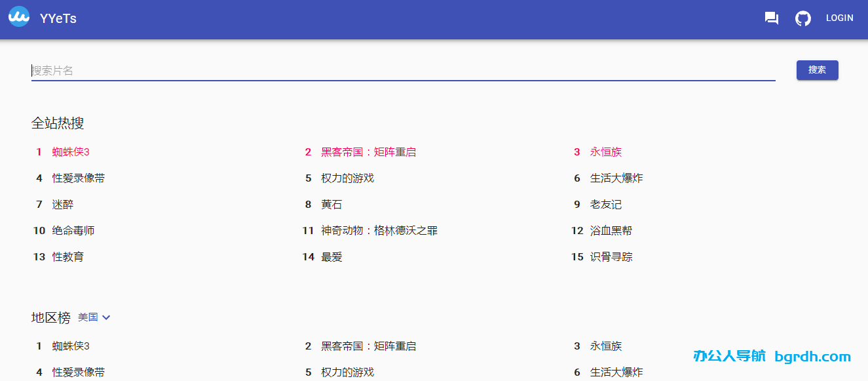Open 权力的游戏 in the hot search list

[x=347, y=178]
